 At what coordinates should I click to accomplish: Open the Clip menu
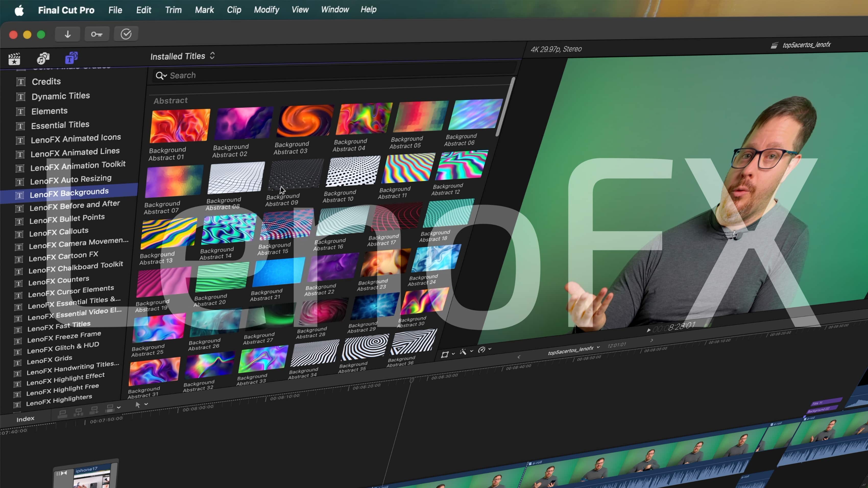(234, 9)
